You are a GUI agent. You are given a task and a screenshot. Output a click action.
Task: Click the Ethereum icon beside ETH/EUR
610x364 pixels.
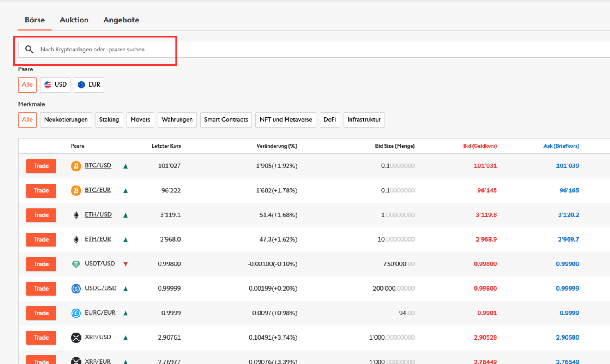[76, 240]
